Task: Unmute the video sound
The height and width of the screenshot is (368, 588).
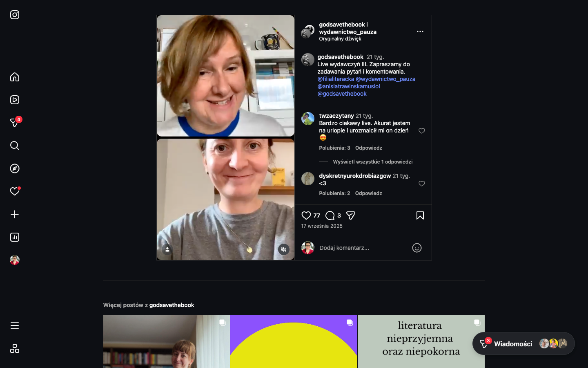Action: coord(284,249)
